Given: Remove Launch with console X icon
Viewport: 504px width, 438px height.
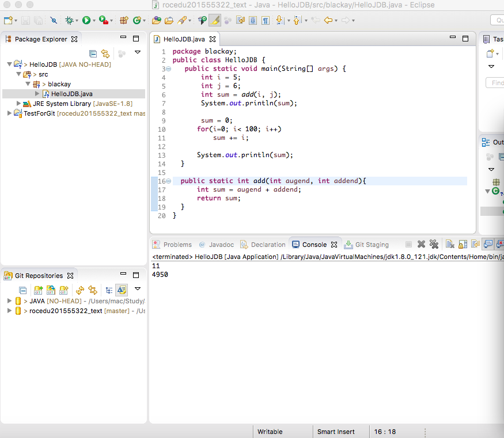Looking at the screenshot, I should click(x=421, y=245).
